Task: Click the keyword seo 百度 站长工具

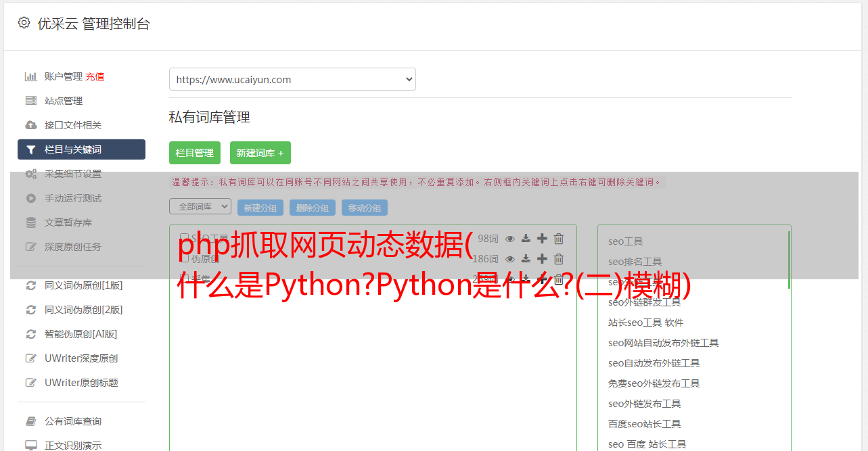Action: (x=647, y=444)
